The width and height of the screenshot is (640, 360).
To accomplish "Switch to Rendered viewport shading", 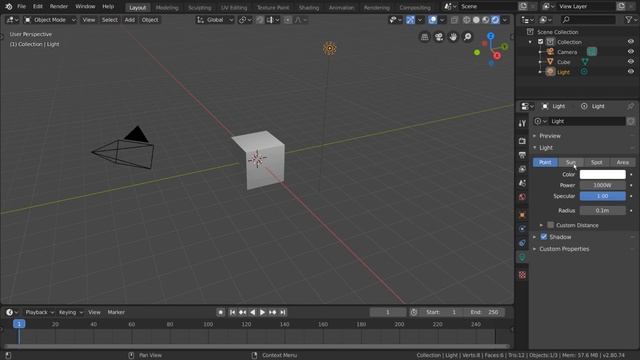I will tap(495, 20).
